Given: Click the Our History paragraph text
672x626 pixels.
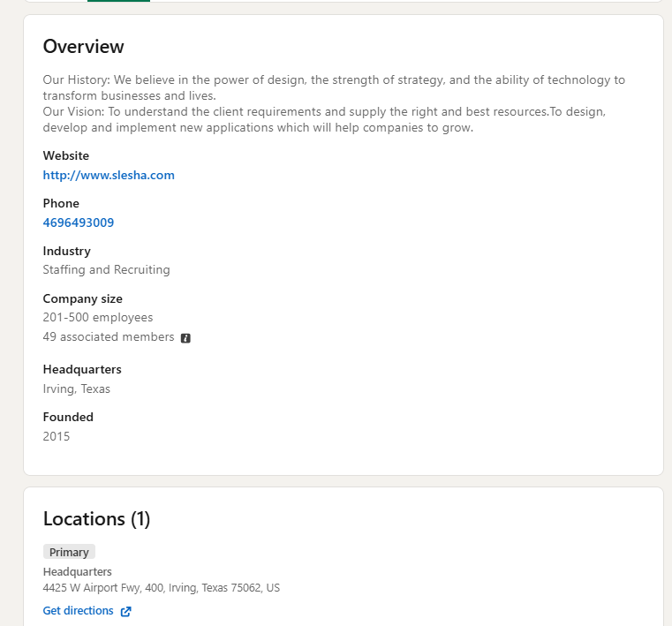Looking at the screenshot, I should click(334, 87).
